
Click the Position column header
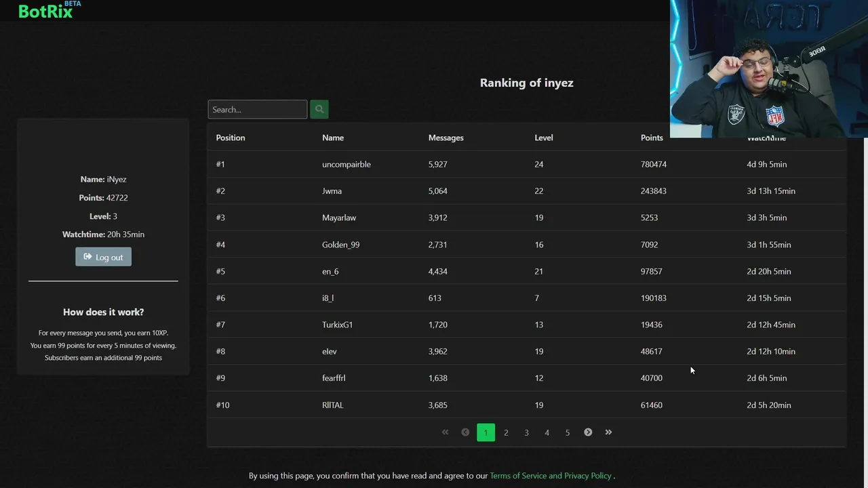[231, 138]
